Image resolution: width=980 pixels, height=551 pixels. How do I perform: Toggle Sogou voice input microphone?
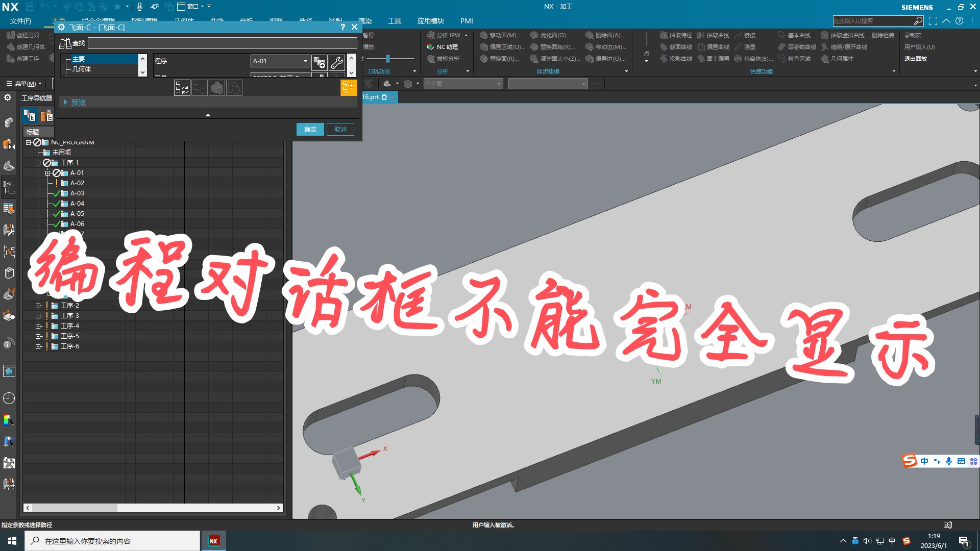pyautogui.click(x=949, y=461)
